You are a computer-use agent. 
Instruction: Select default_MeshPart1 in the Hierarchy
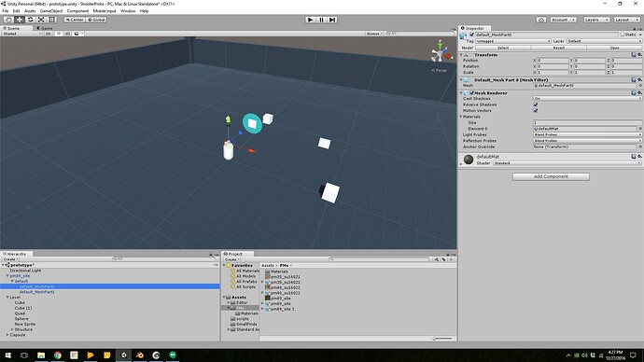coord(37,292)
